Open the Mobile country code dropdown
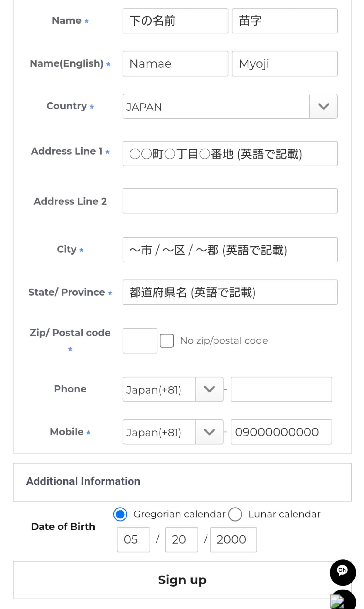Image resolution: width=364 pixels, height=609 pixels. [x=173, y=432]
